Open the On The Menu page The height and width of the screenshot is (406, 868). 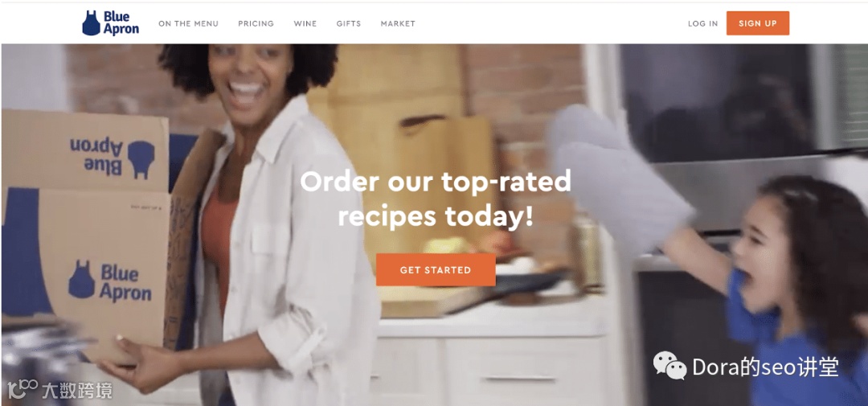(188, 24)
